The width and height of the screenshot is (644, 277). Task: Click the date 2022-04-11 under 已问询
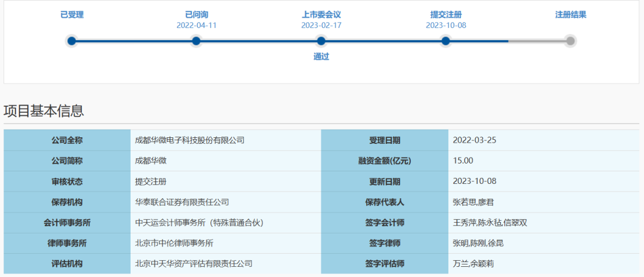coord(196,26)
